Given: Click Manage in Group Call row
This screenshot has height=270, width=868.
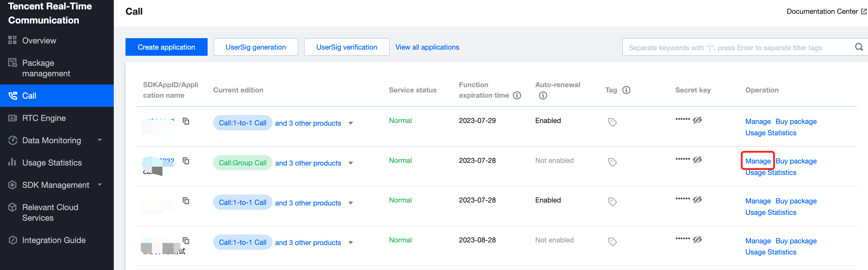Looking at the screenshot, I should (758, 161).
